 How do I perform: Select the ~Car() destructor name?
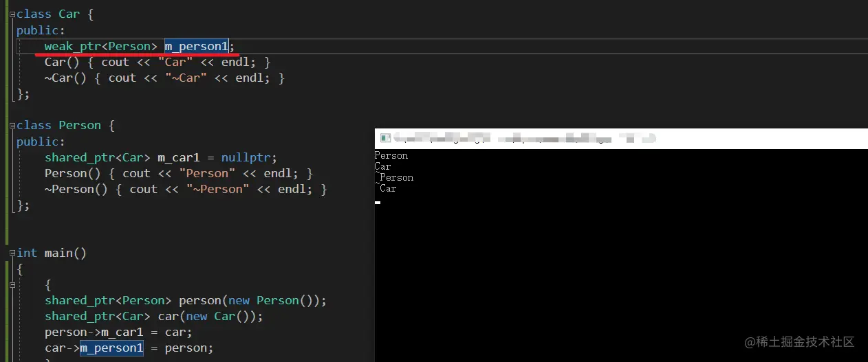click(58, 78)
